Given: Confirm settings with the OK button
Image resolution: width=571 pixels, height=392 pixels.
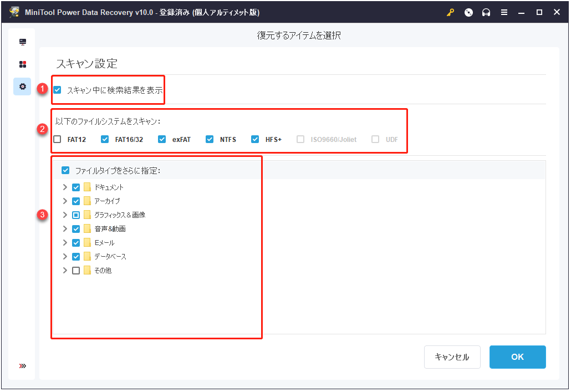Looking at the screenshot, I should point(517,357).
